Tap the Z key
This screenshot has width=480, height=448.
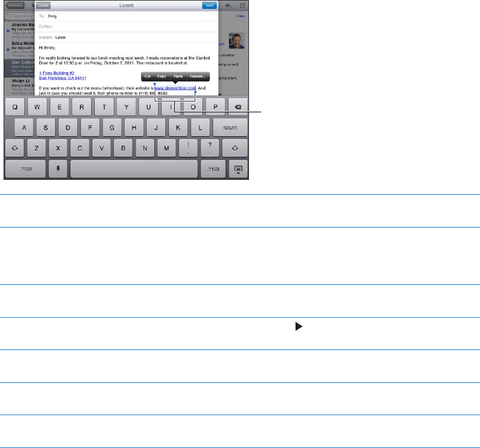pyautogui.click(x=36, y=148)
